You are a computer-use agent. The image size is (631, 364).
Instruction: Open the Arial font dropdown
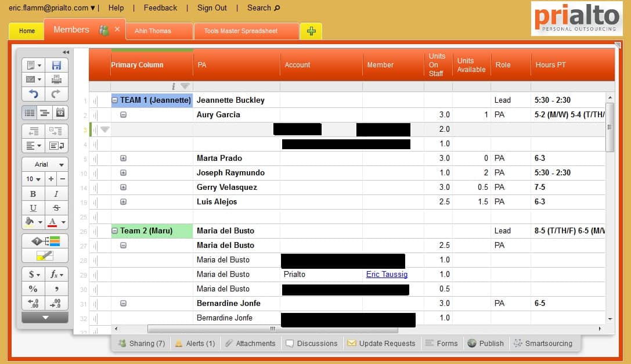pyautogui.click(x=45, y=164)
